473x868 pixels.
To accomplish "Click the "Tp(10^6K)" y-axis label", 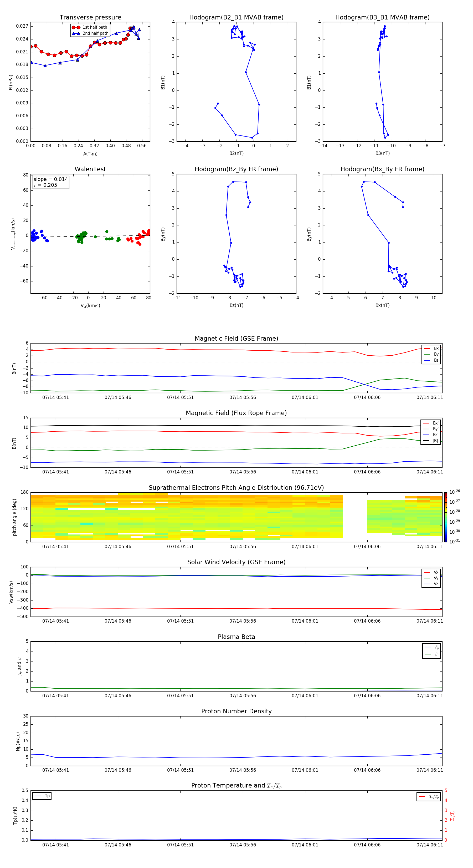I will [15, 815].
